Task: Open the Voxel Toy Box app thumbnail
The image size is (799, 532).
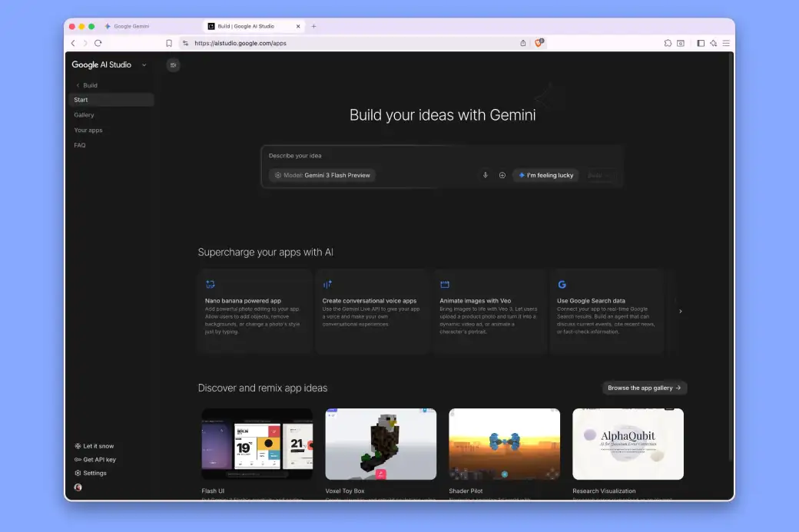Action: pyautogui.click(x=380, y=444)
